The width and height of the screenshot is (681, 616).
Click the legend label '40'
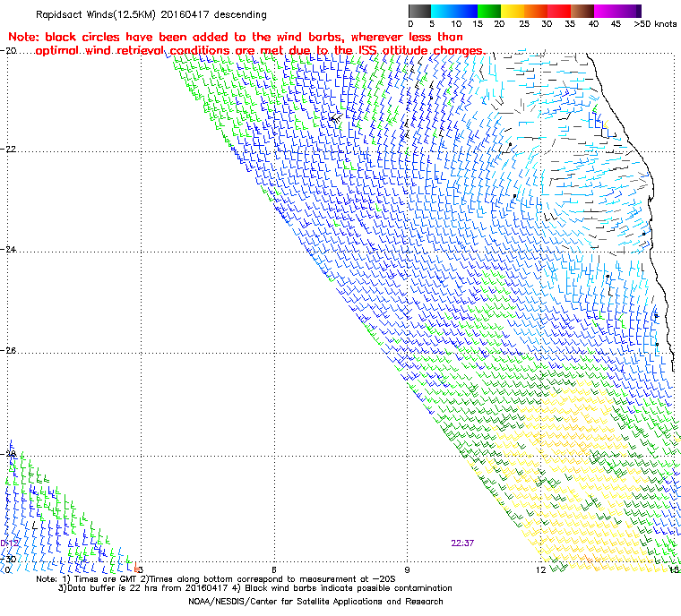(593, 24)
